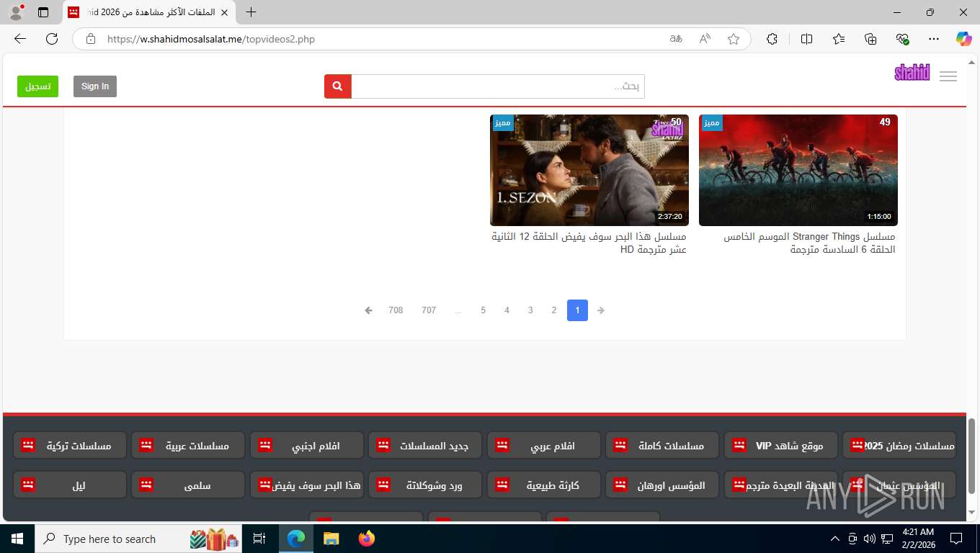Open the browser profile avatar
This screenshot has width=980, height=553.
click(x=16, y=12)
